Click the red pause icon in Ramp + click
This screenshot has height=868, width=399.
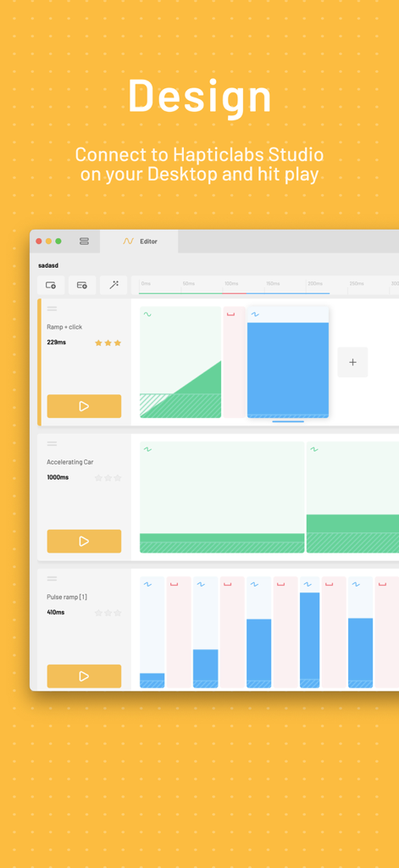230,314
